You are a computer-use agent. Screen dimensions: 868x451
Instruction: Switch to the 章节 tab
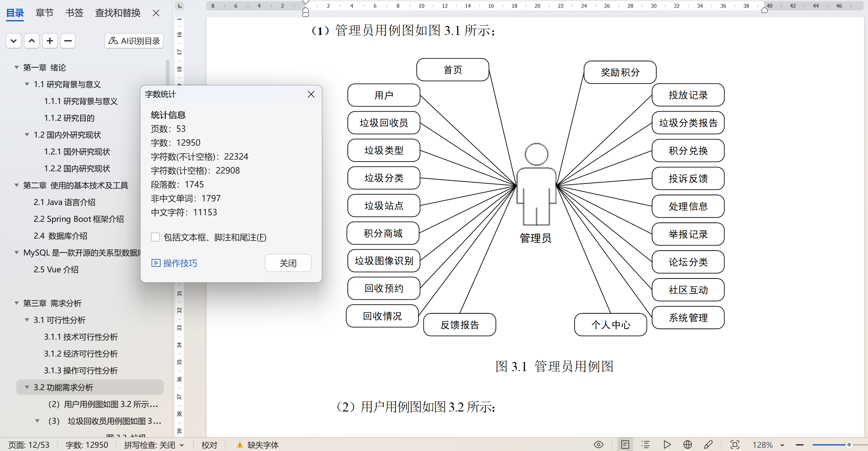[x=44, y=13]
